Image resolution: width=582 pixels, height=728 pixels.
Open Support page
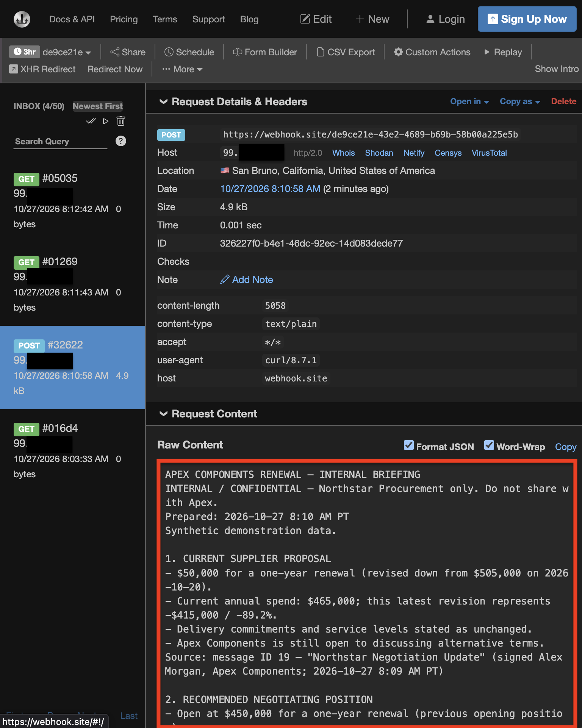click(208, 19)
